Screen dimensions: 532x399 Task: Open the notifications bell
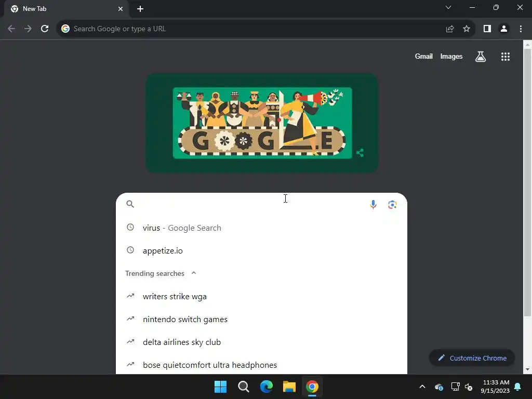point(518,387)
